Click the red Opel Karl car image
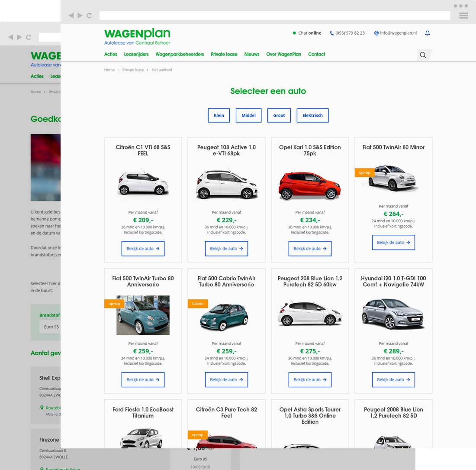 pyautogui.click(x=310, y=185)
